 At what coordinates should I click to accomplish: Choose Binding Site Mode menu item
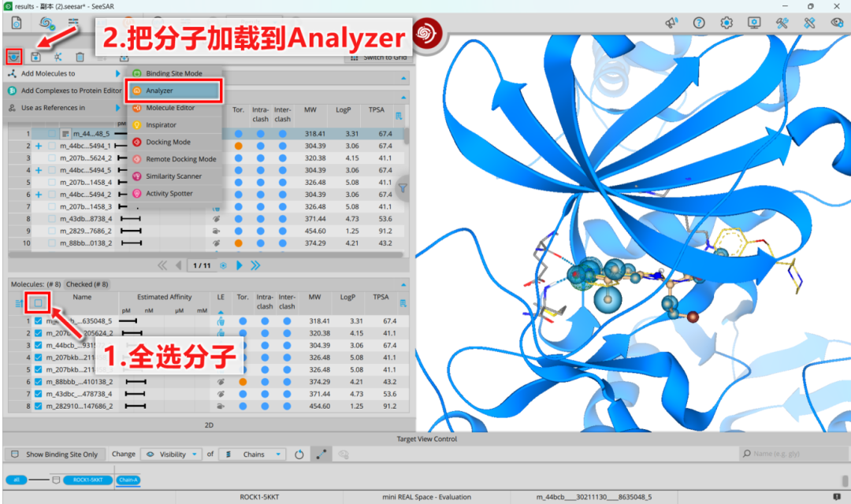(174, 73)
